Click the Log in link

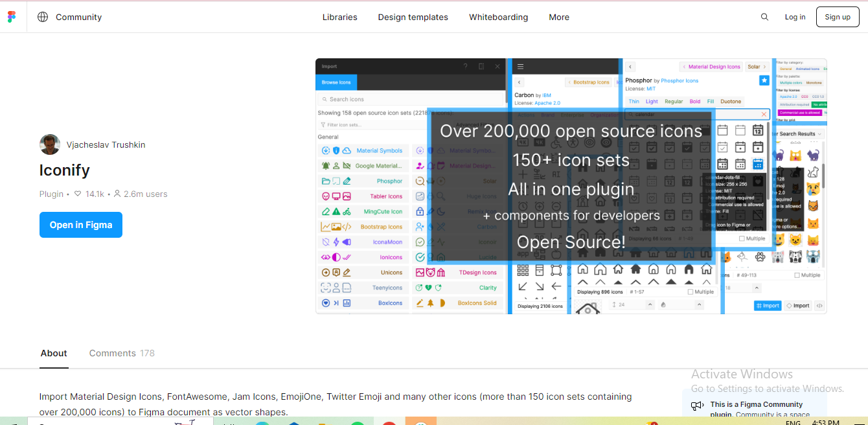pos(795,17)
